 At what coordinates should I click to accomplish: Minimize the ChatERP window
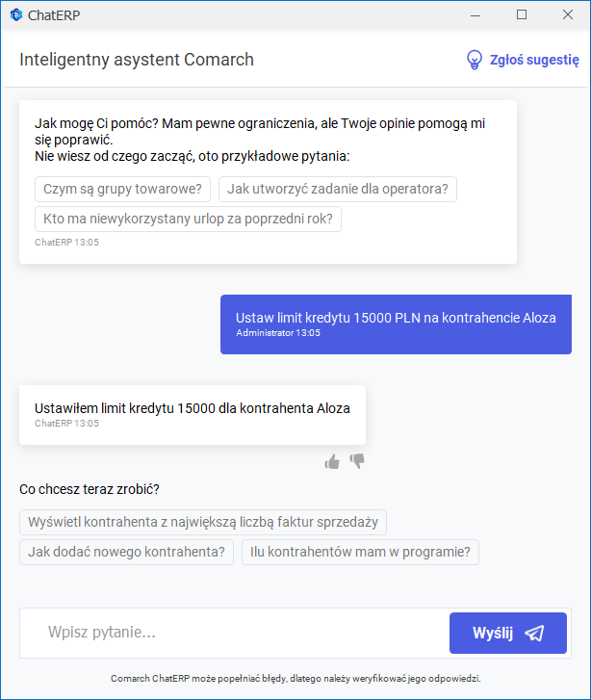point(475,14)
